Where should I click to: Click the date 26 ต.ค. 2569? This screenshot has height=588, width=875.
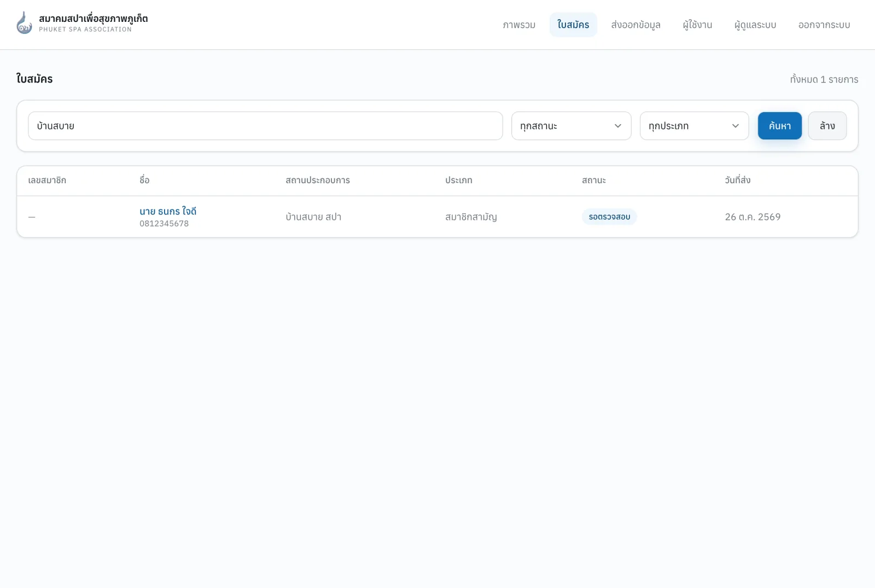[x=752, y=217]
